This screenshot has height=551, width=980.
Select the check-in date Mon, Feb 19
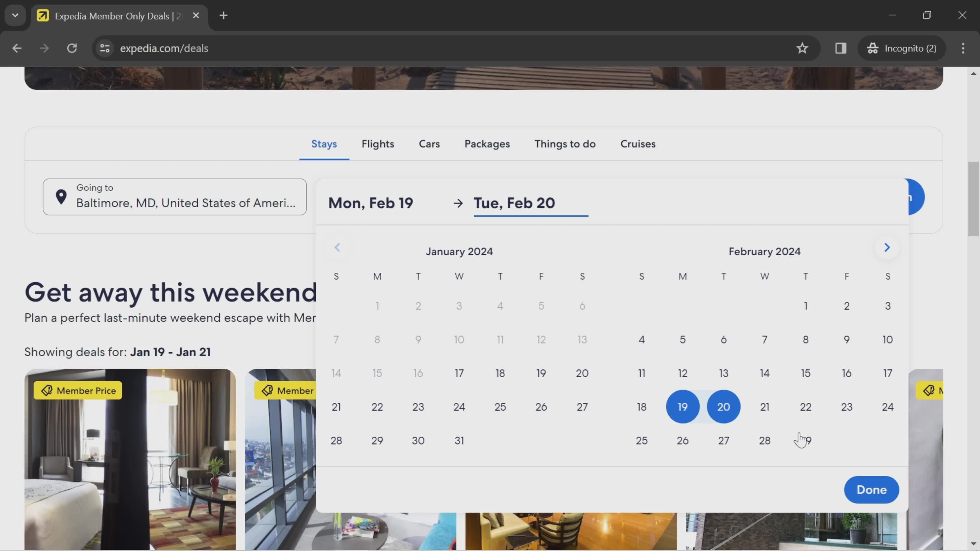[371, 203]
